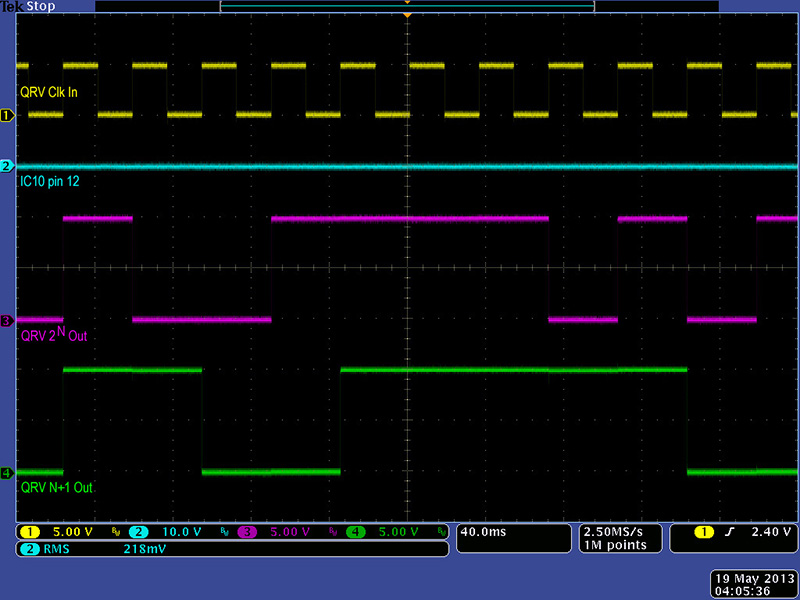This screenshot has width=800, height=600.
Task: Click the QRV N+1 Out waveform label
Action: [57, 488]
